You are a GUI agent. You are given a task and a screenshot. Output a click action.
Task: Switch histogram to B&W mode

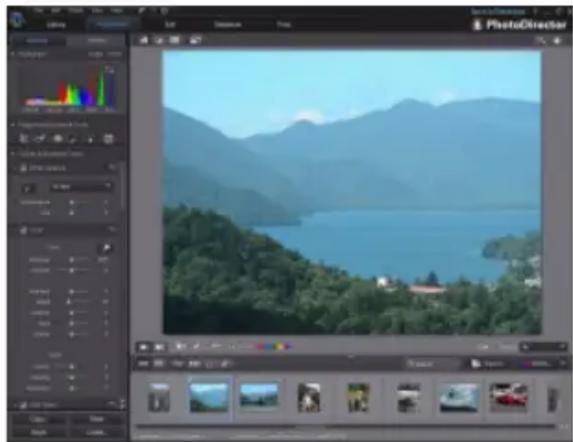pyautogui.click(x=114, y=54)
